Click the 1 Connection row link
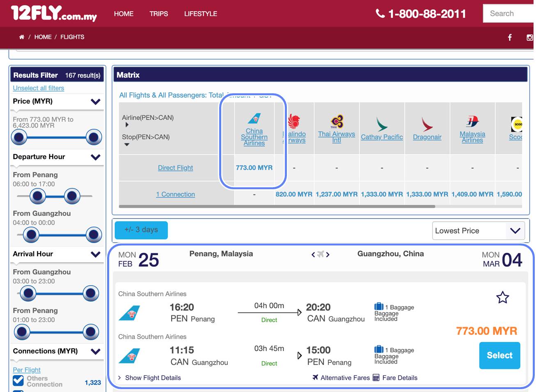536x392 pixels. coord(175,194)
